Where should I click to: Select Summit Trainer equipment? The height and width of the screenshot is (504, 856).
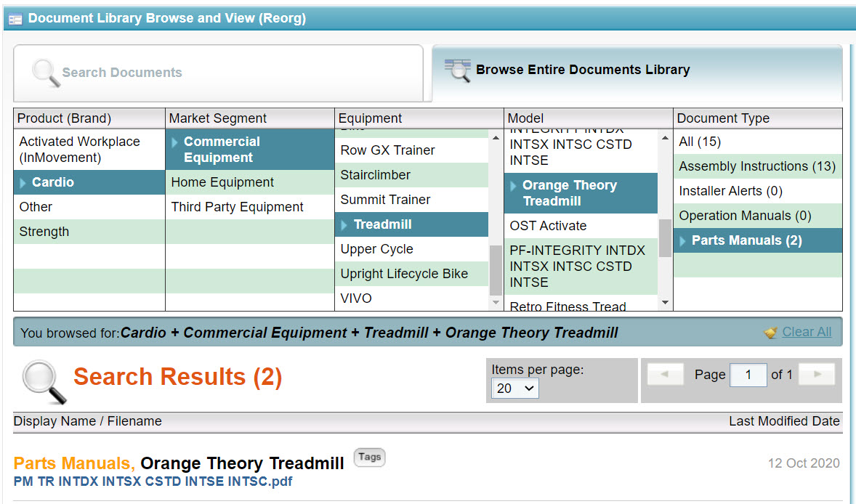pyautogui.click(x=411, y=200)
